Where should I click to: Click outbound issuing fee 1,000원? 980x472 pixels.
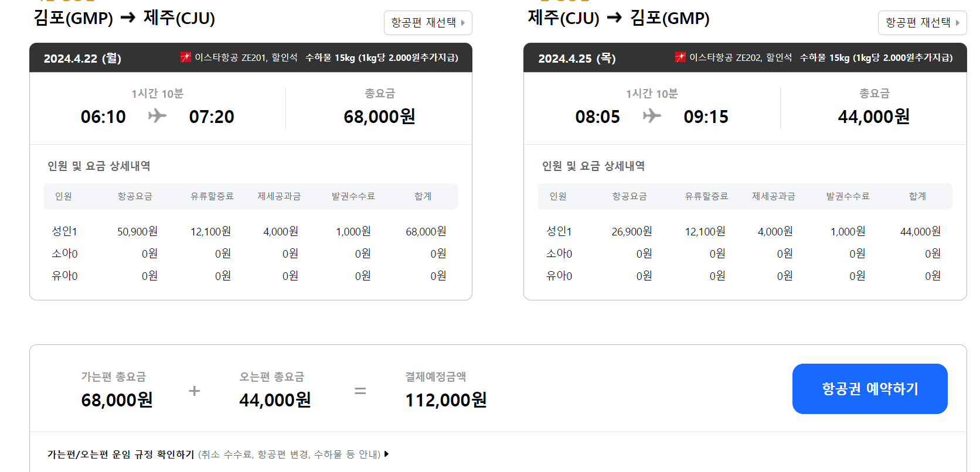(x=353, y=231)
